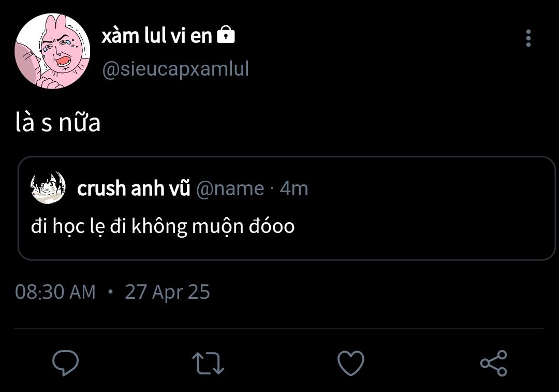Click the 08:30 AM timestamp

point(55,292)
